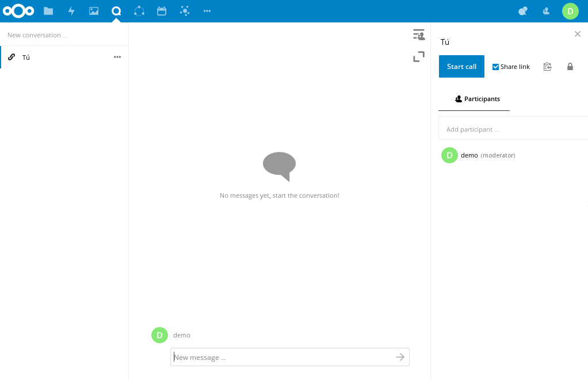Toggle fullscreen mode for the chat

[419, 56]
